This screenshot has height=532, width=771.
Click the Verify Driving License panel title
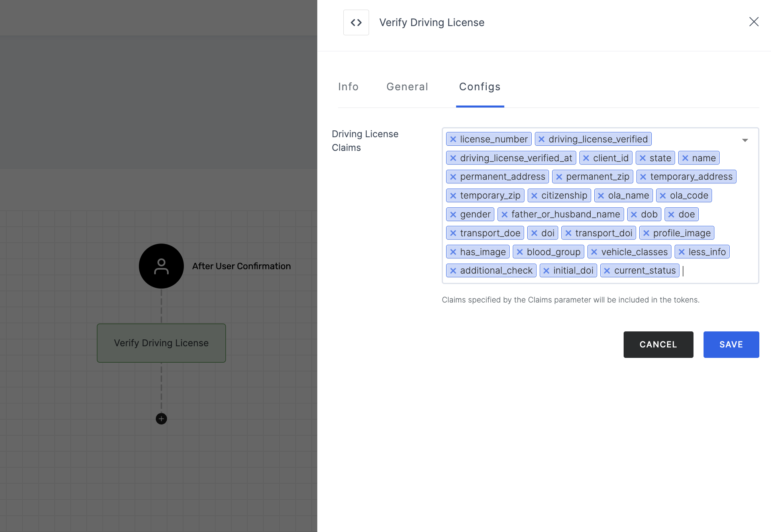(432, 22)
